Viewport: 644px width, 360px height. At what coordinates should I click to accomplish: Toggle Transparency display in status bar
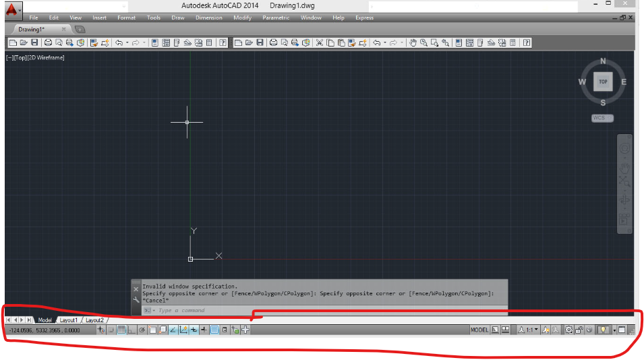(x=214, y=330)
